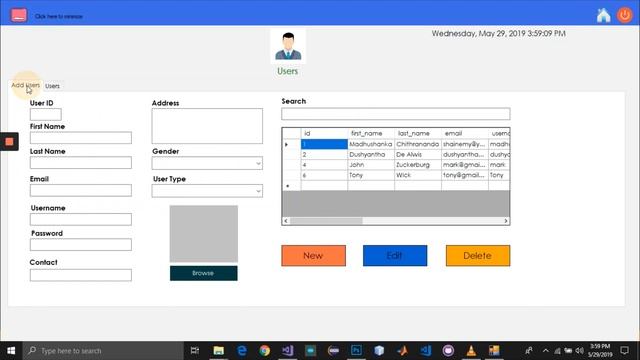The height and width of the screenshot is (360, 640).
Task: Click the Email input field
Action: coord(80,190)
